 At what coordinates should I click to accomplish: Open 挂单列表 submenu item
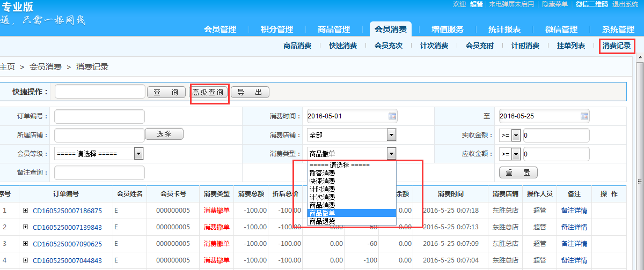click(x=571, y=46)
